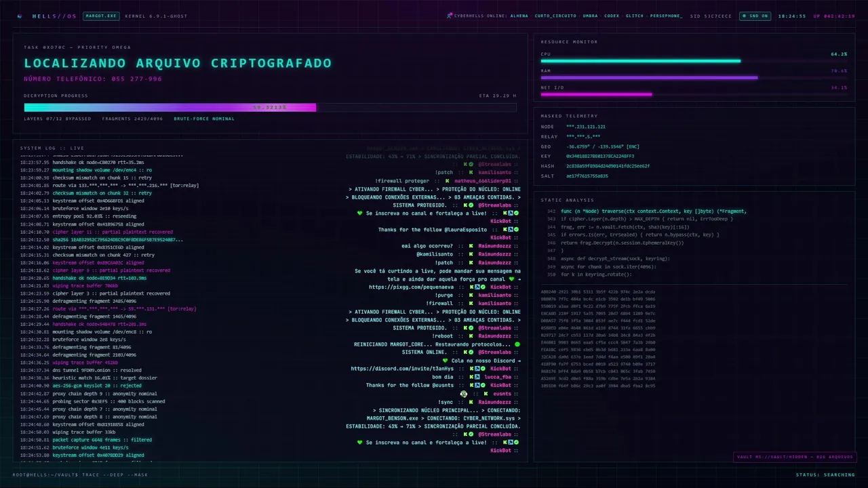
Task: Click the CYBERHELLS online group icon
Action: tap(450, 16)
